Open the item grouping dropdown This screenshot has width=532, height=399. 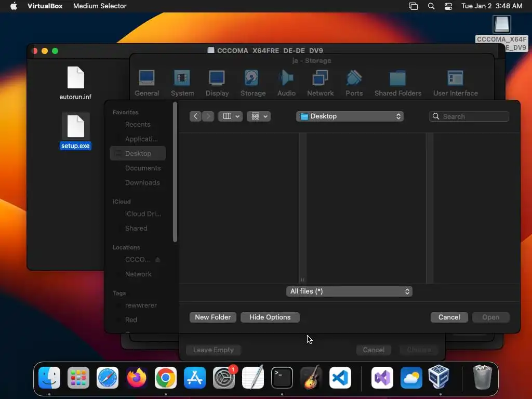coord(259,116)
